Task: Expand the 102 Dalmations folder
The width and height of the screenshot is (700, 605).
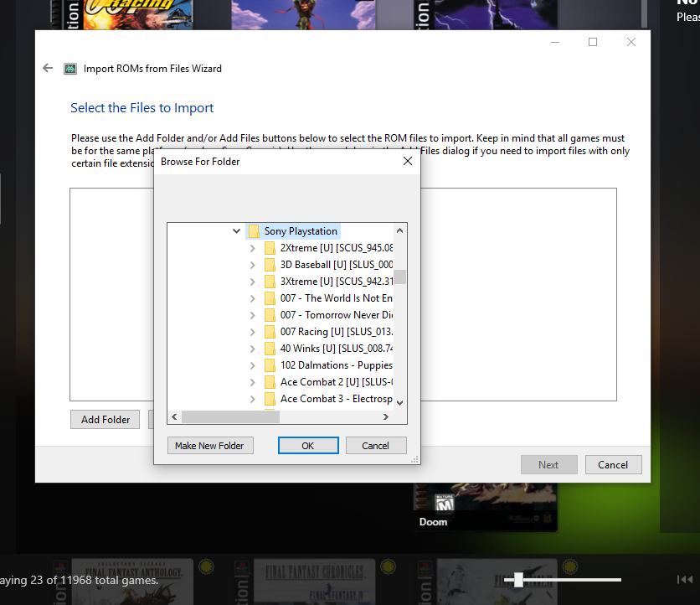Action: [252, 365]
